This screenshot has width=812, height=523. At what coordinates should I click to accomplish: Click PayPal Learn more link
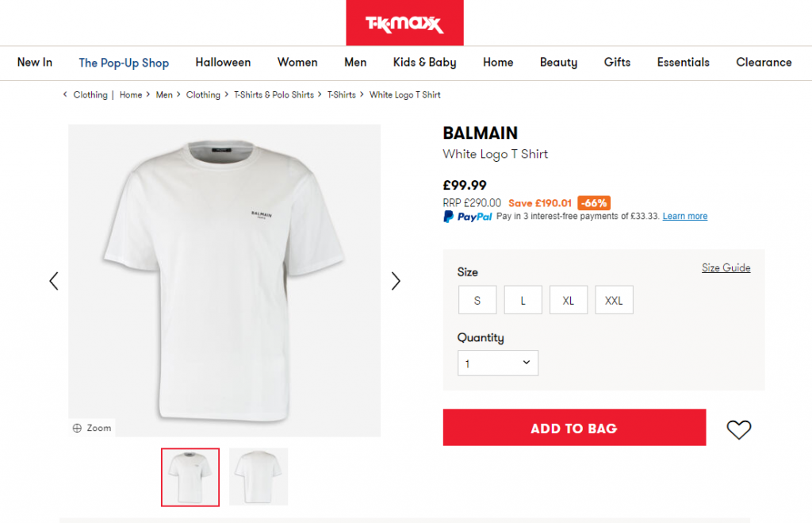click(x=685, y=217)
